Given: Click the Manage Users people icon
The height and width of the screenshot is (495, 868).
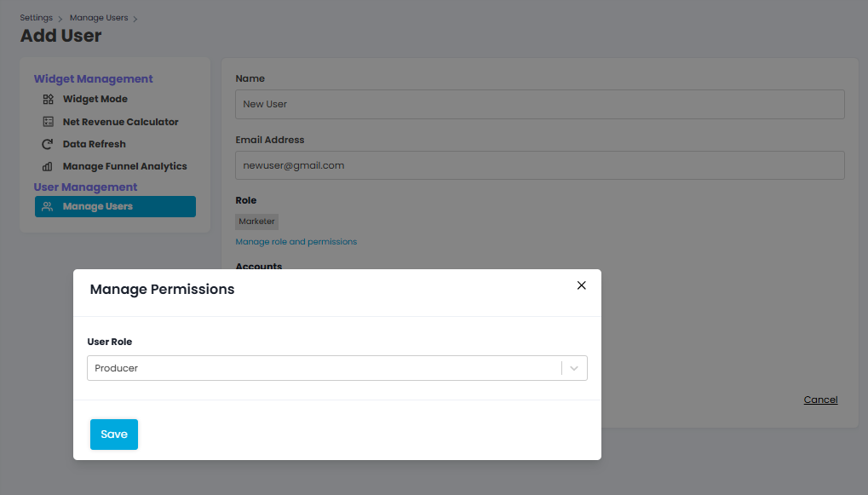Looking at the screenshot, I should click(49, 206).
